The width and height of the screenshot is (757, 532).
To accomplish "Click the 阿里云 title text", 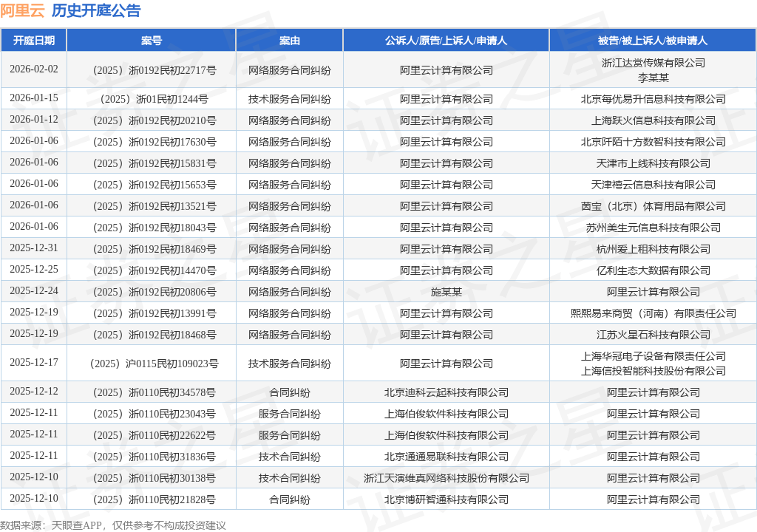I will [22, 10].
